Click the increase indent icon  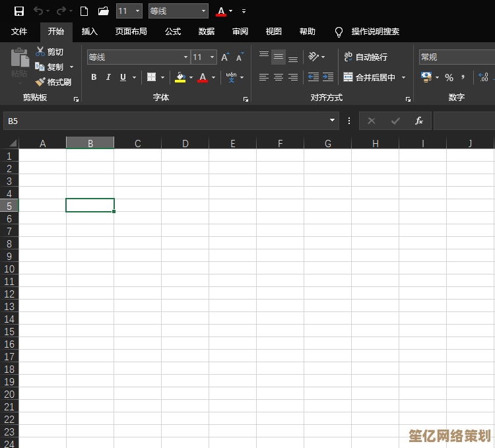coord(328,77)
